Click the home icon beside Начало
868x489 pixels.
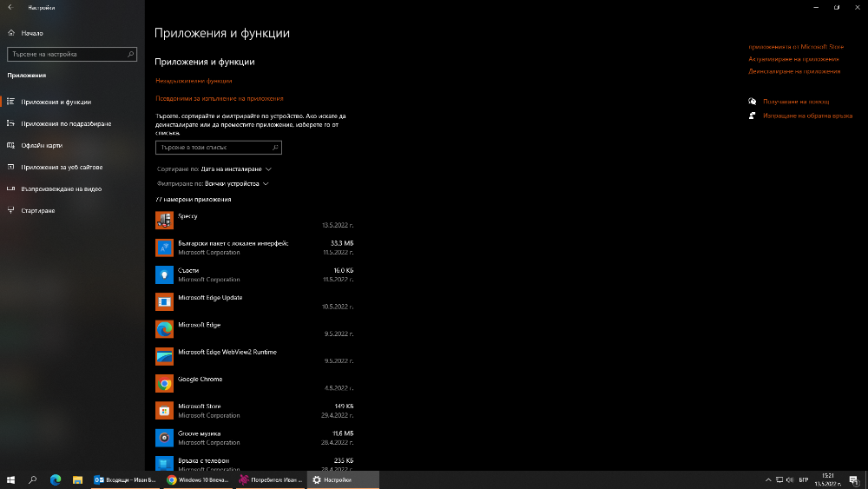[x=11, y=33]
